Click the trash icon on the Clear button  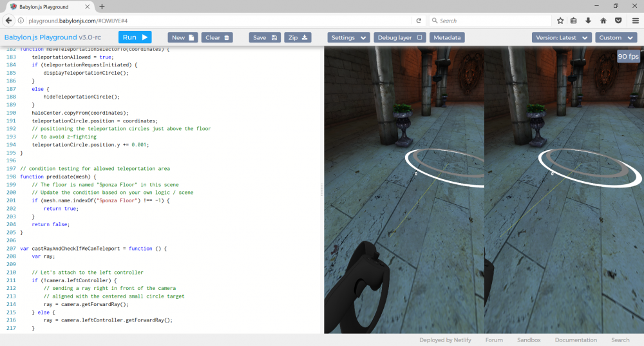click(x=227, y=37)
